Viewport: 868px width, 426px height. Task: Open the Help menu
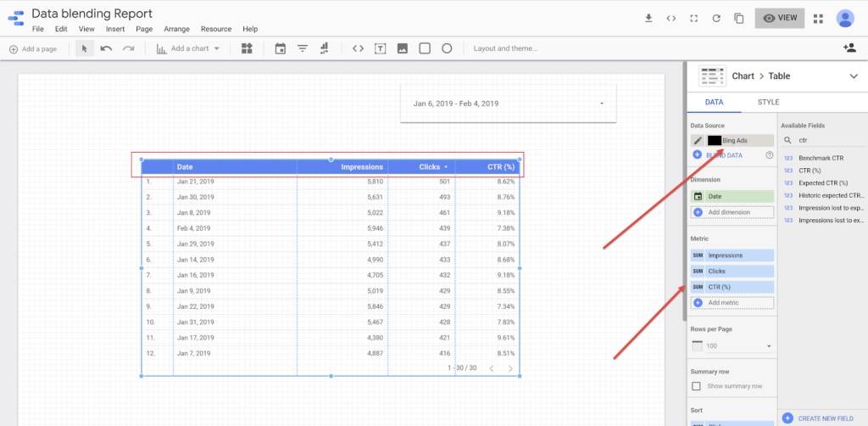pos(250,29)
